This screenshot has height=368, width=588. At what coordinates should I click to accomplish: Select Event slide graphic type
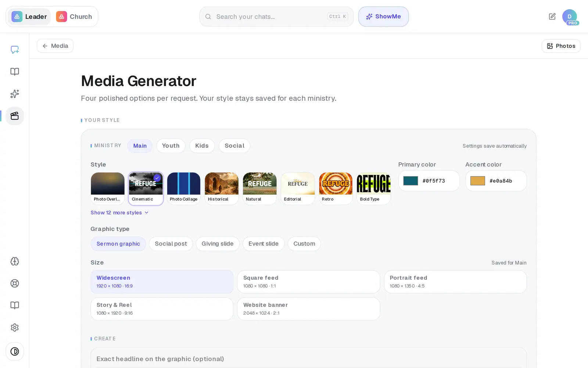pyautogui.click(x=263, y=244)
